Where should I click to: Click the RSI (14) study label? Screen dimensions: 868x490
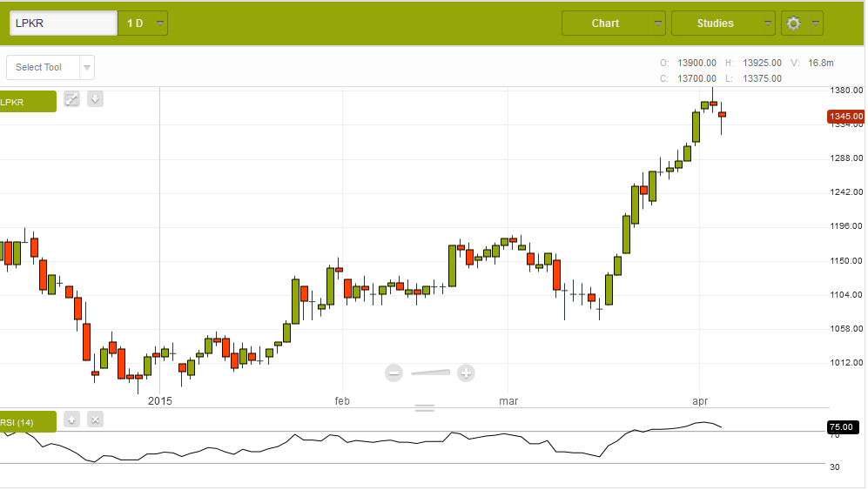point(27,422)
